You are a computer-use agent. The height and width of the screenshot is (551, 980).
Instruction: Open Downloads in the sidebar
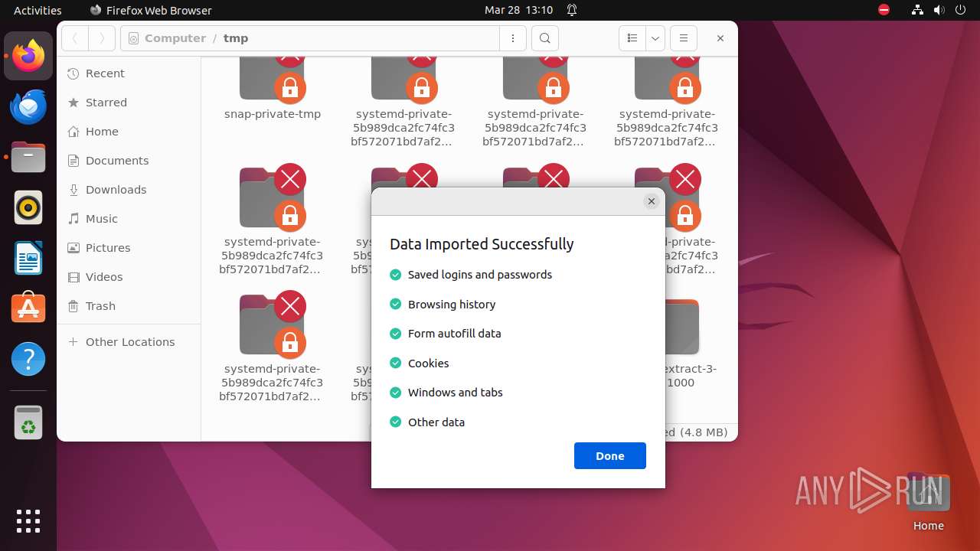tap(129, 190)
